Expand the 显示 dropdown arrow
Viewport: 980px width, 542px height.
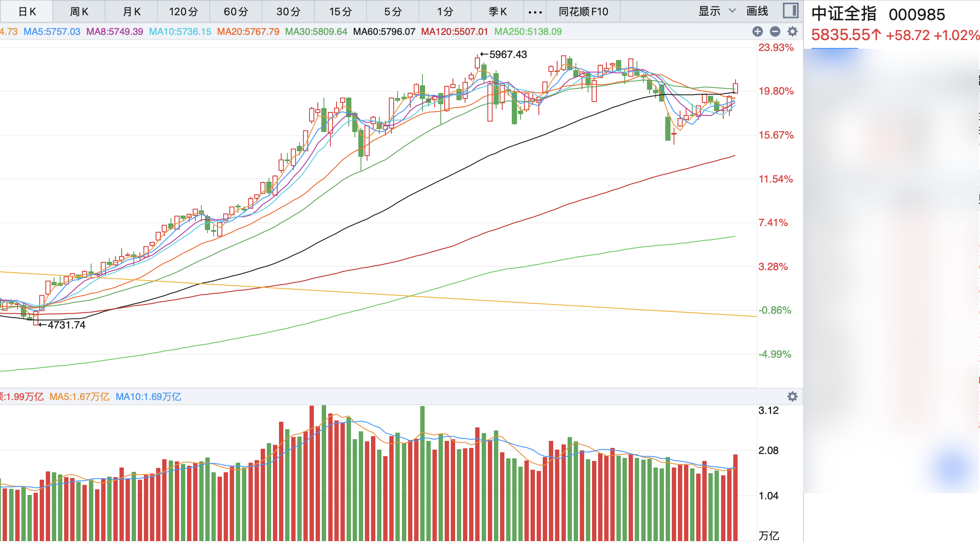coord(732,11)
